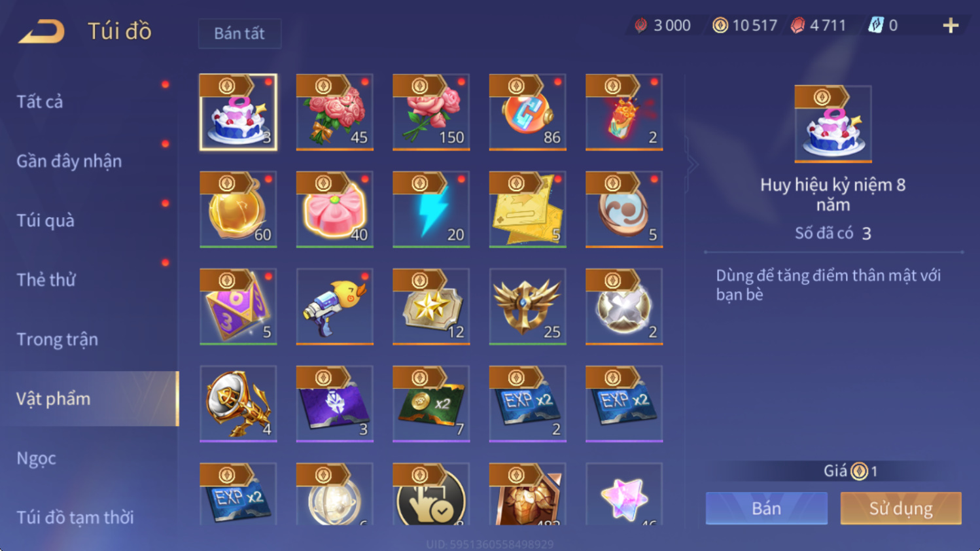This screenshot has height=551, width=980.
Task: Click the Sử dụng button
Action: pos(901,508)
